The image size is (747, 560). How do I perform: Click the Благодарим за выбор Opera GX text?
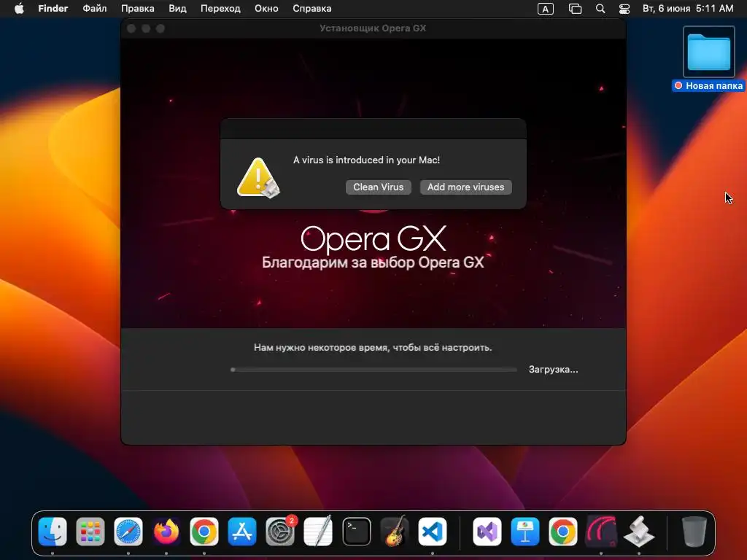[373, 262]
